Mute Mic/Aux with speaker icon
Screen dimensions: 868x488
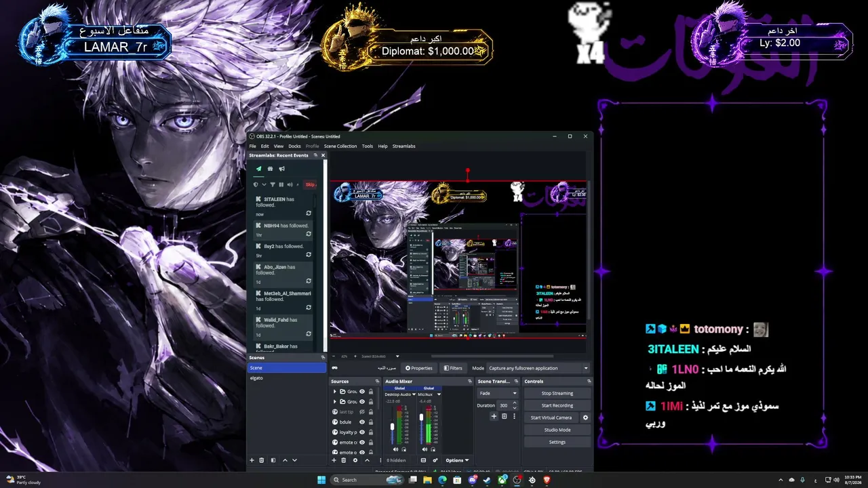pos(425,449)
